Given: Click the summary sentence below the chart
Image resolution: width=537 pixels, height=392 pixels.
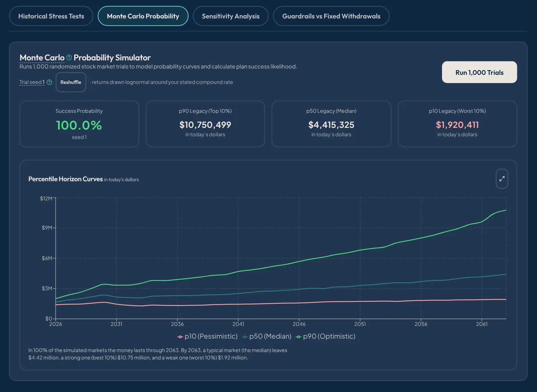Looking at the screenshot, I should click(158, 354).
